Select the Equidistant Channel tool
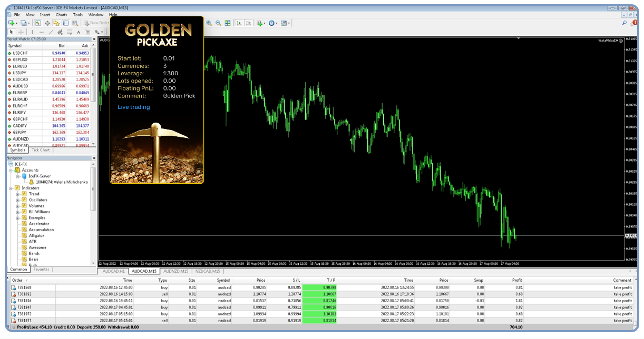 pyautogui.click(x=60, y=32)
